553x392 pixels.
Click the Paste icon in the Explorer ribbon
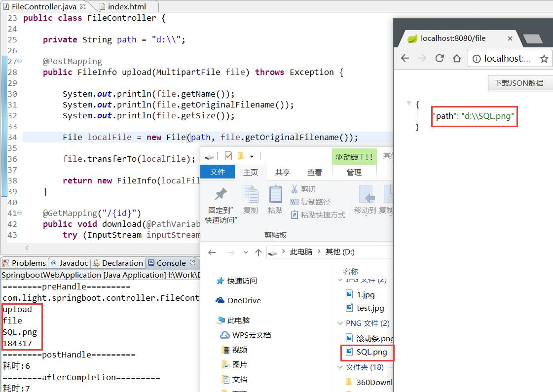click(x=275, y=195)
